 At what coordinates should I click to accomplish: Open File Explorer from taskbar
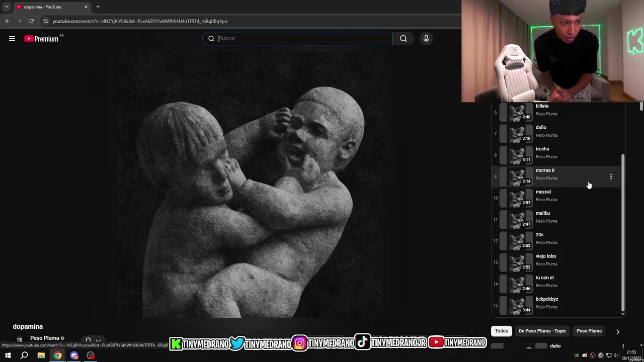click(x=41, y=355)
